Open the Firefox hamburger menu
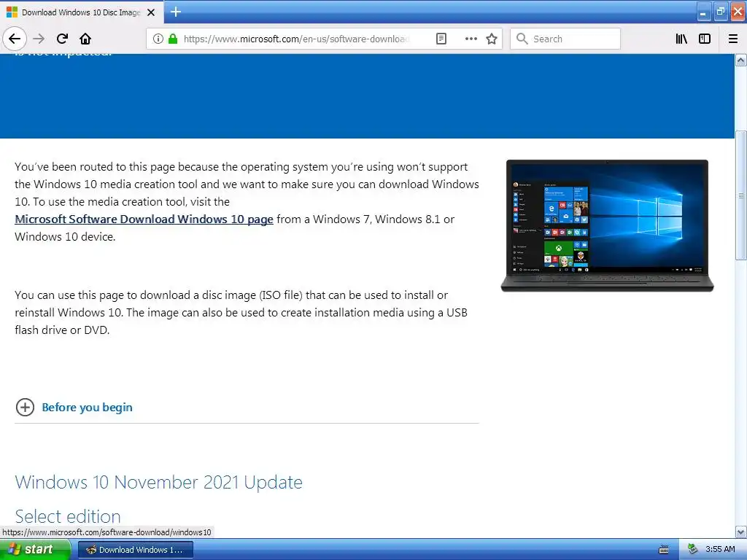This screenshot has width=747, height=560. [x=733, y=39]
